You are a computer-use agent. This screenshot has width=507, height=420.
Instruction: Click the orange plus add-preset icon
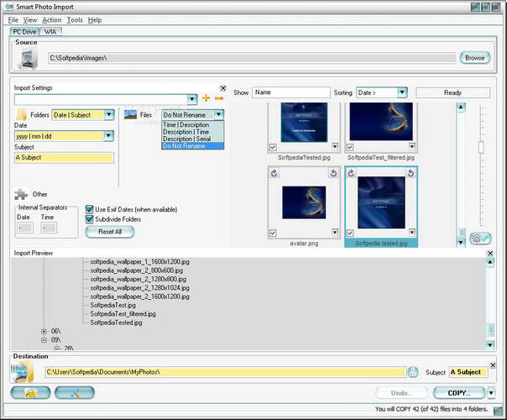(x=206, y=98)
